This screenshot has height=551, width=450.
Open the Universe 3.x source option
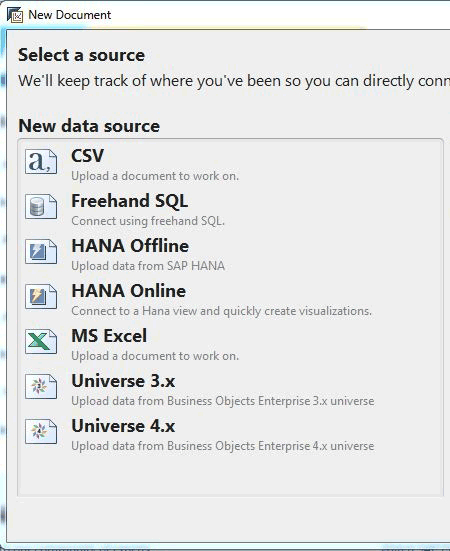pos(123,381)
